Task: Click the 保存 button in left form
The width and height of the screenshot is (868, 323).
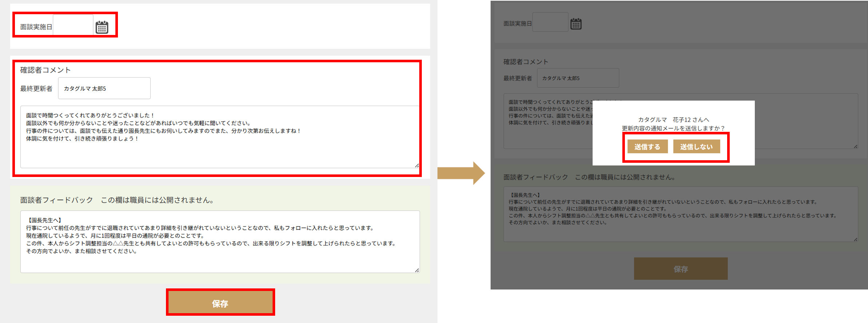Action: click(220, 303)
